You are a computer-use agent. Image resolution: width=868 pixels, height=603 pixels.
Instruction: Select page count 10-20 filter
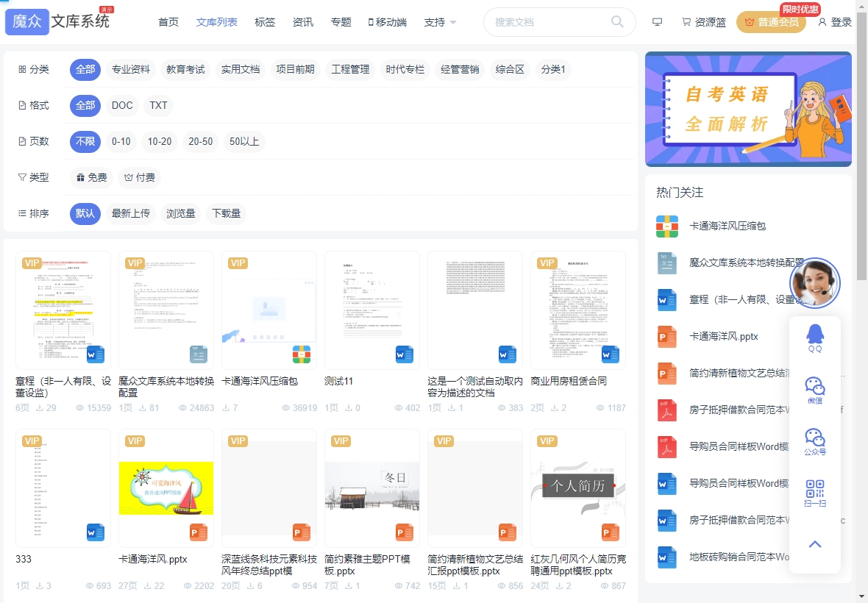point(160,141)
